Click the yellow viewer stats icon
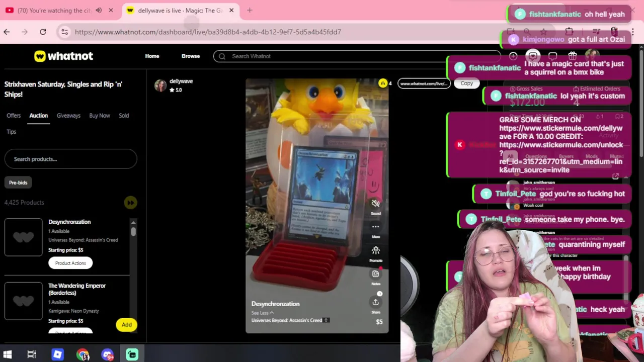This screenshot has width=644, height=362. pos(383,83)
